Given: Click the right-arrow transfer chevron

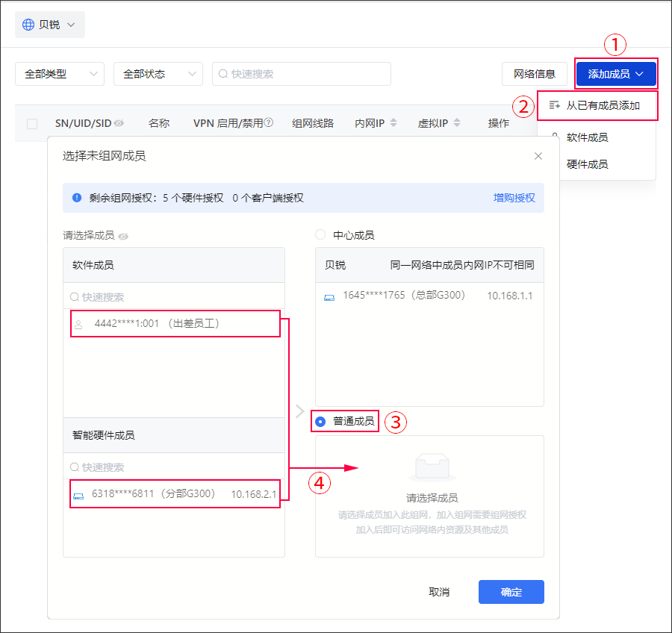Looking at the screenshot, I should point(300,411).
